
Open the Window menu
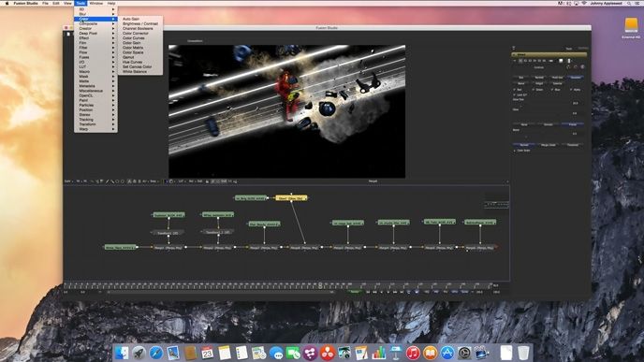(96, 3)
